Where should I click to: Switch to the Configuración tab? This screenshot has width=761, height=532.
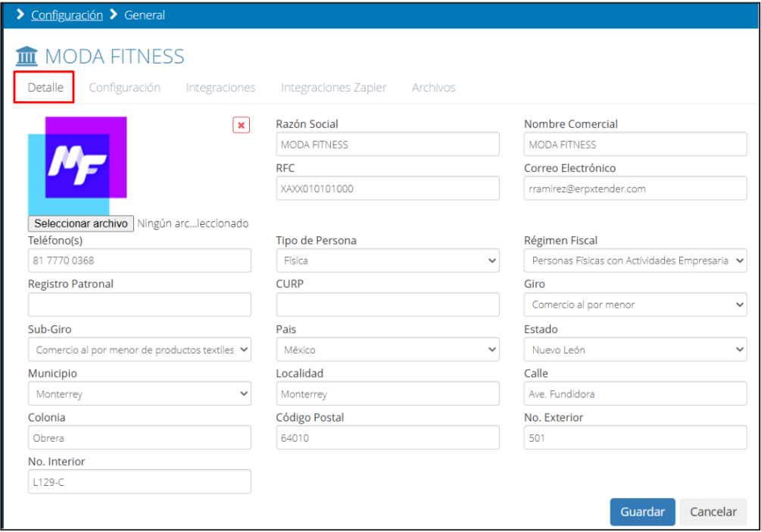coord(125,87)
